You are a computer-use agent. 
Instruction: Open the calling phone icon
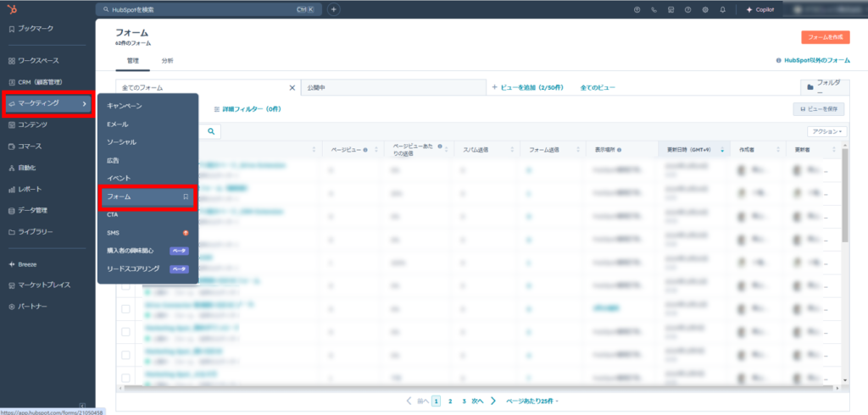pyautogui.click(x=654, y=9)
